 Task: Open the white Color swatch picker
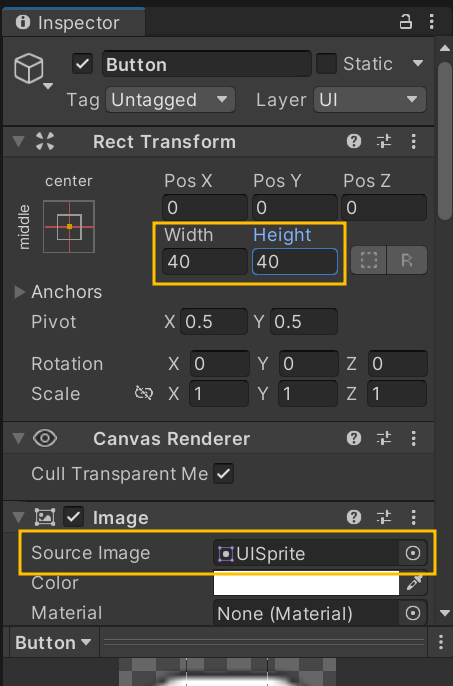[x=306, y=583]
